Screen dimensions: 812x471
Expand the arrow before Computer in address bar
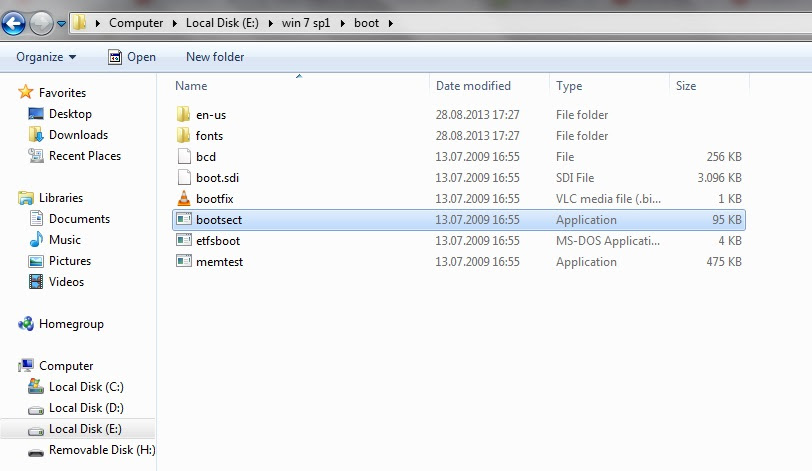click(x=97, y=23)
